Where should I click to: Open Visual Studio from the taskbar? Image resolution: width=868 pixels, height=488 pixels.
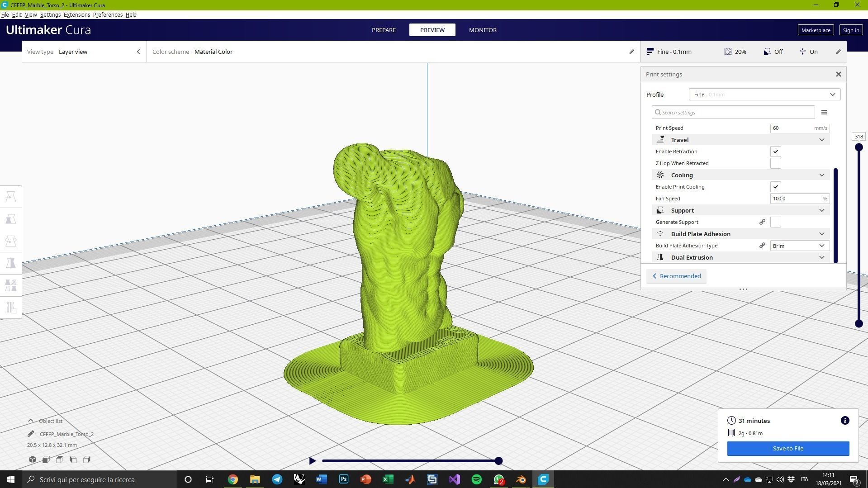[455, 479]
